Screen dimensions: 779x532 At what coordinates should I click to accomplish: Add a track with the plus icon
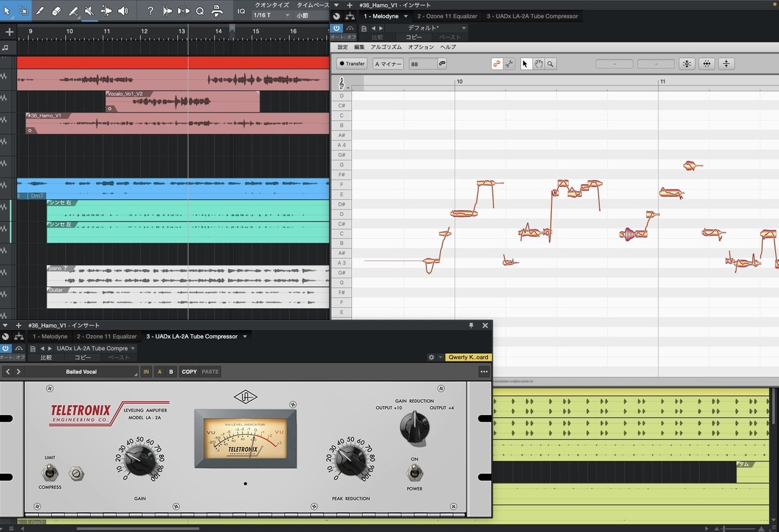pyautogui.click(x=9, y=31)
